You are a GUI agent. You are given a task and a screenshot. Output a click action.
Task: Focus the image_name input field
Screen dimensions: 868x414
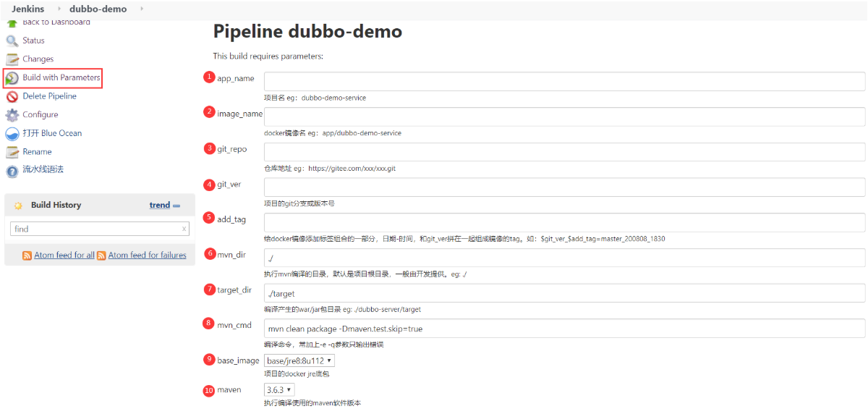pyautogui.click(x=564, y=117)
